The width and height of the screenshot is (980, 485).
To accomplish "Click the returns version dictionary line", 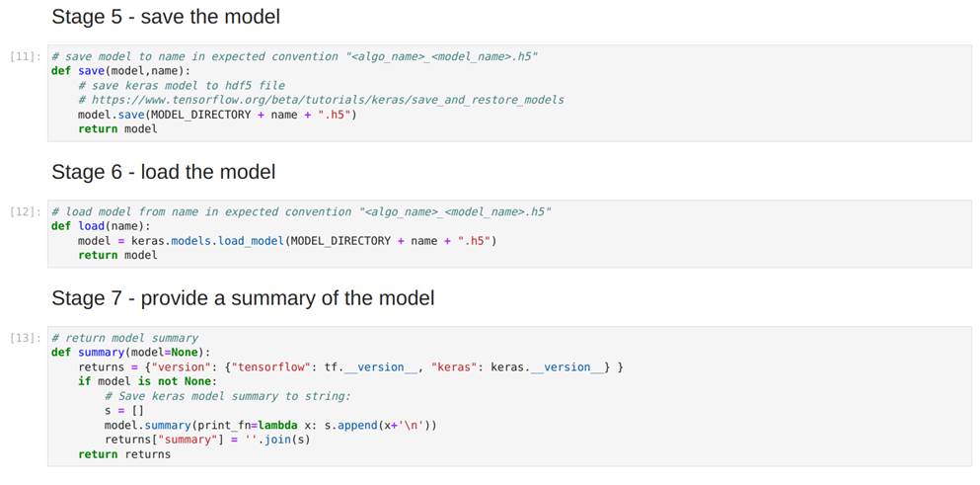I will pyautogui.click(x=350, y=367).
